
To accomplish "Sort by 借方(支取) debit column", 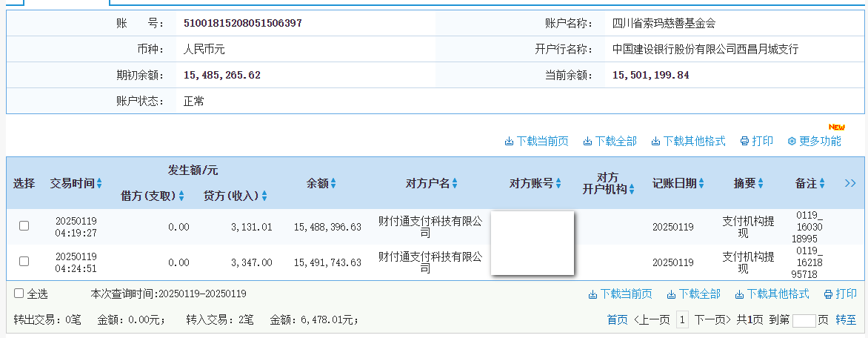I will pos(181,196).
